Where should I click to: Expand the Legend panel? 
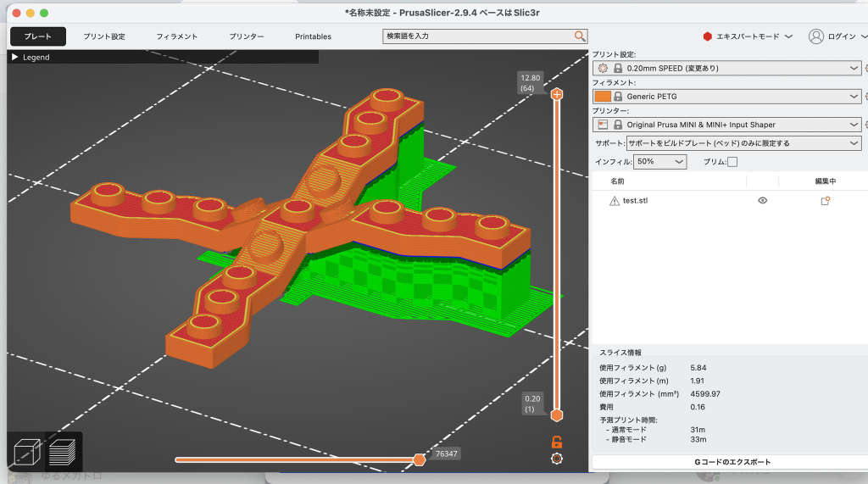(15, 57)
